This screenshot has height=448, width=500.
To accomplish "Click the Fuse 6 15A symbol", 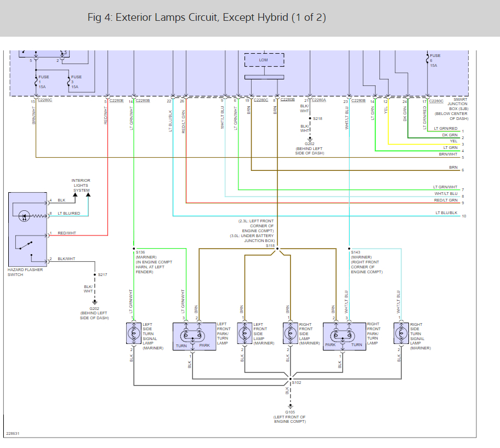I will (427, 59).
